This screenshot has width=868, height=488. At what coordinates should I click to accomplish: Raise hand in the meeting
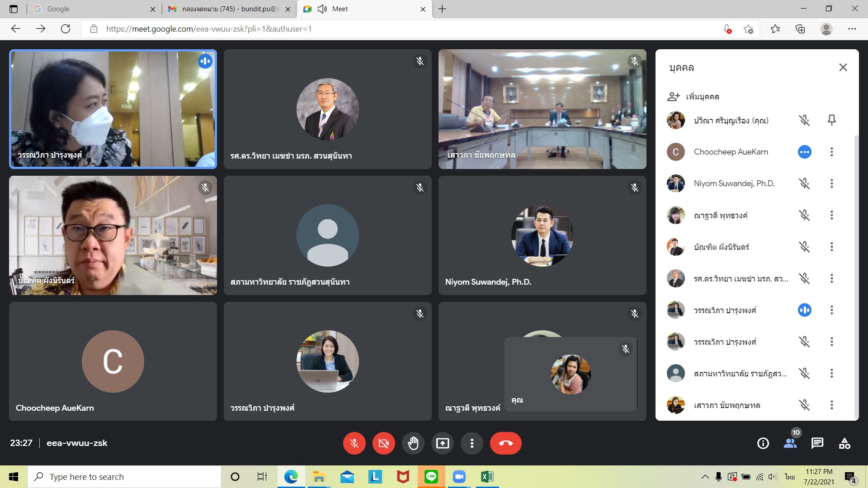[x=413, y=443]
